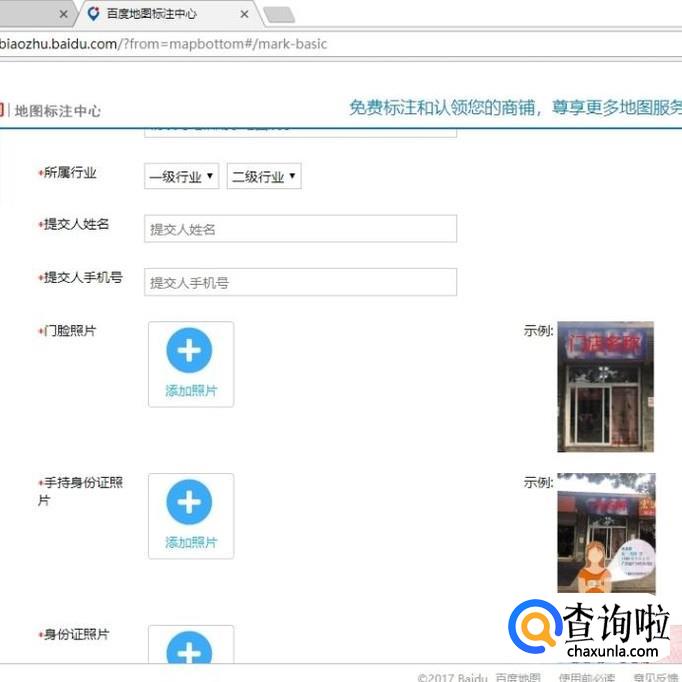682x682 pixels.
Task: Open the 一级行业 dropdown
Action: click(182, 177)
